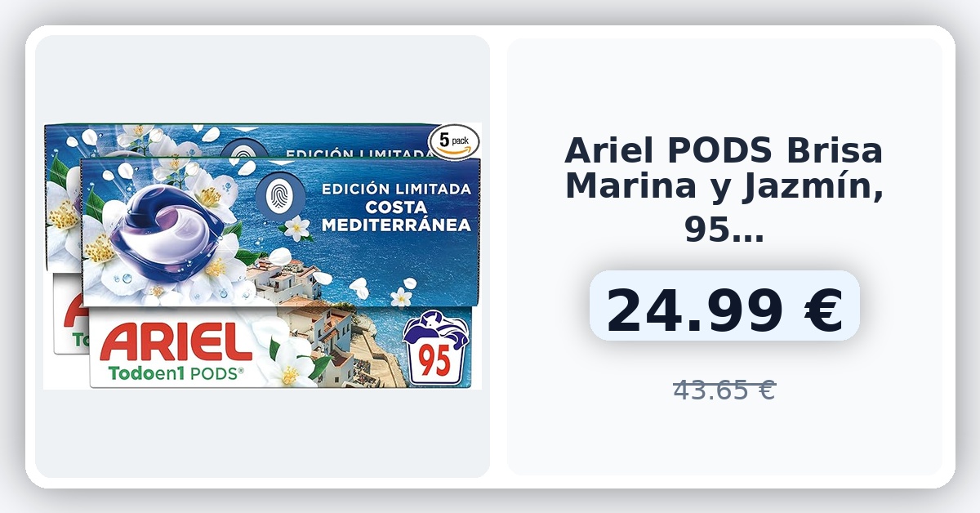Click the 5 pack badge icon
Viewport: 980px width, 513px height.
coord(455,141)
